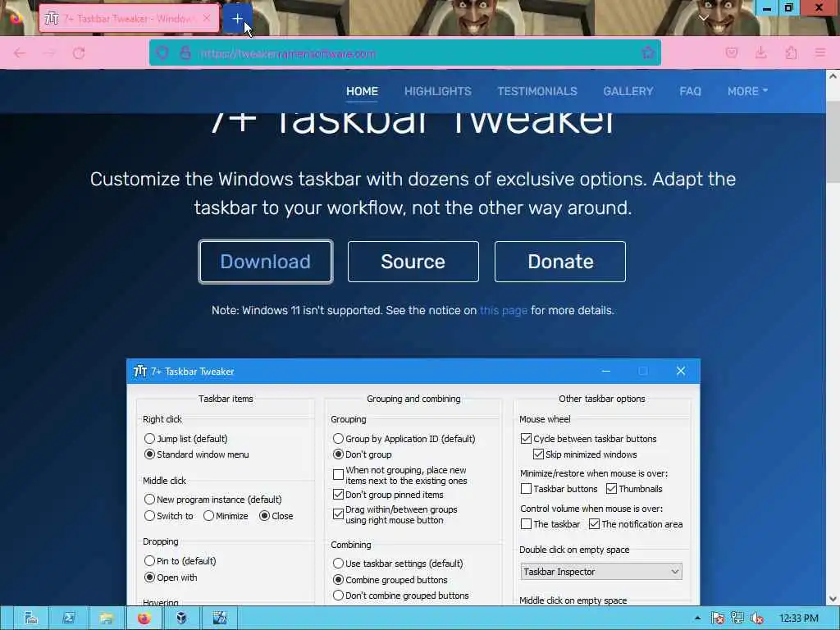Uncheck the Thumbnails checkbox

(x=611, y=489)
